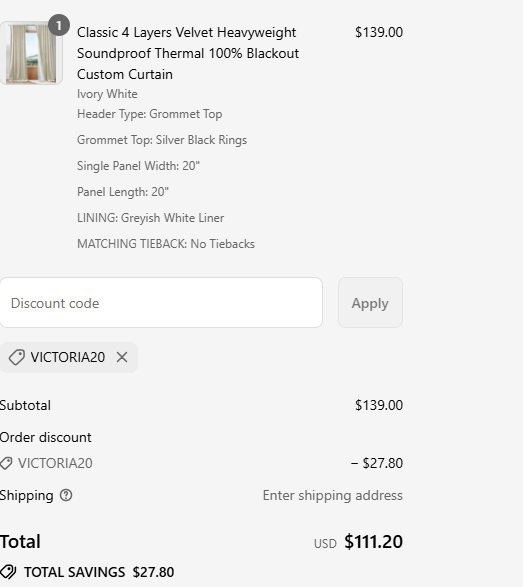Click the Apply discount button
Screen dimensions: 523x587
(370, 302)
